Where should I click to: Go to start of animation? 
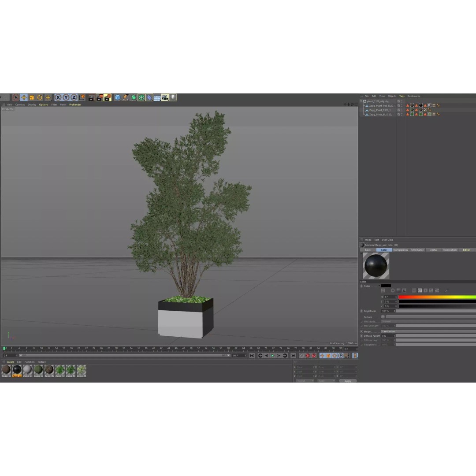[x=252, y=356]
